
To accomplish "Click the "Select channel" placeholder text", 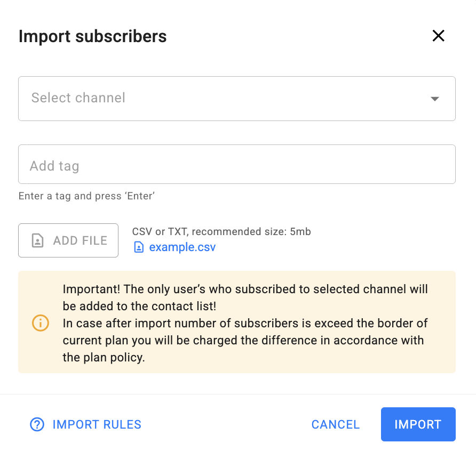I will pos(78,98).
